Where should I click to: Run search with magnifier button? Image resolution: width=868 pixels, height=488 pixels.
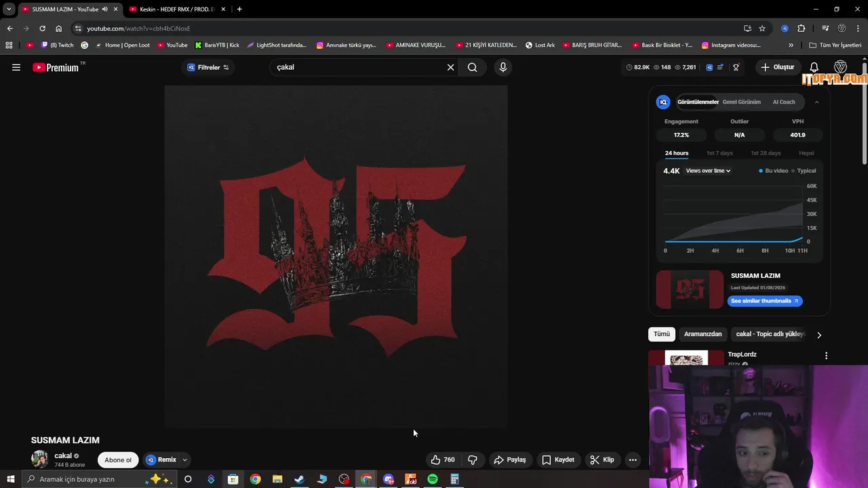pos(473,67)
